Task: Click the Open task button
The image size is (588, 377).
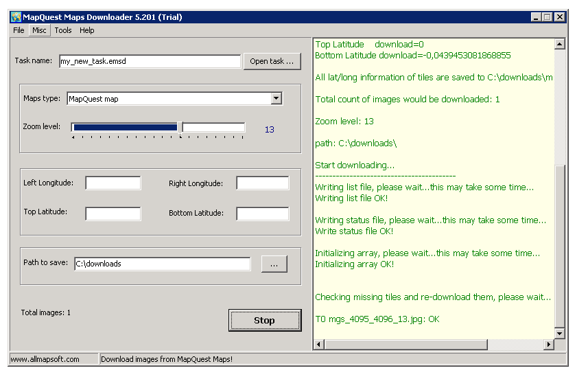Action: click(272, 61)
